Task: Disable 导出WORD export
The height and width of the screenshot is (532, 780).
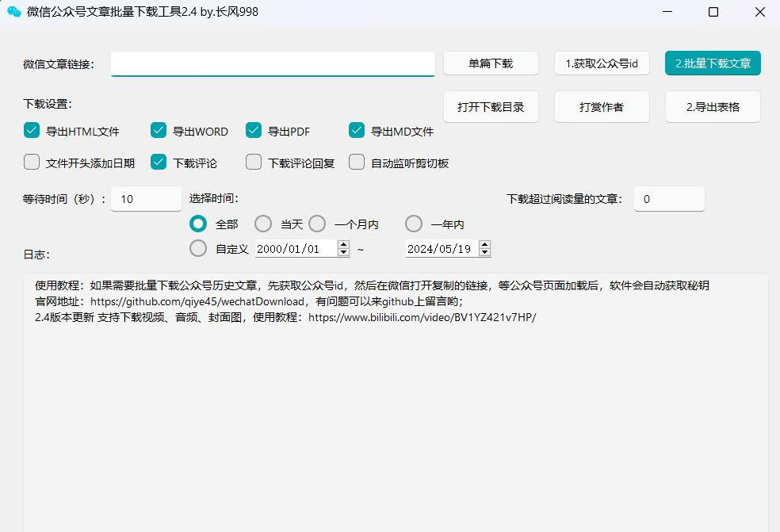Action: tap(159, 131)
